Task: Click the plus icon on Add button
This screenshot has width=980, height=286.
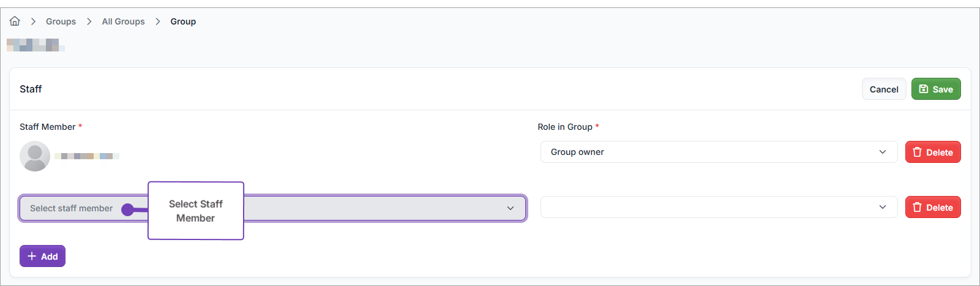Action: [32, 256]
